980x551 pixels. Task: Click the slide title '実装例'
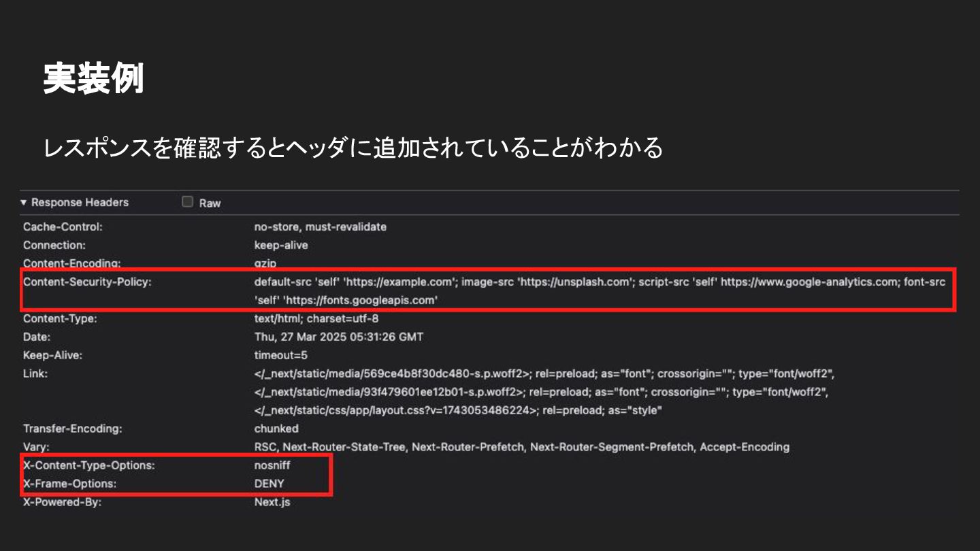[x=93, y=79]
